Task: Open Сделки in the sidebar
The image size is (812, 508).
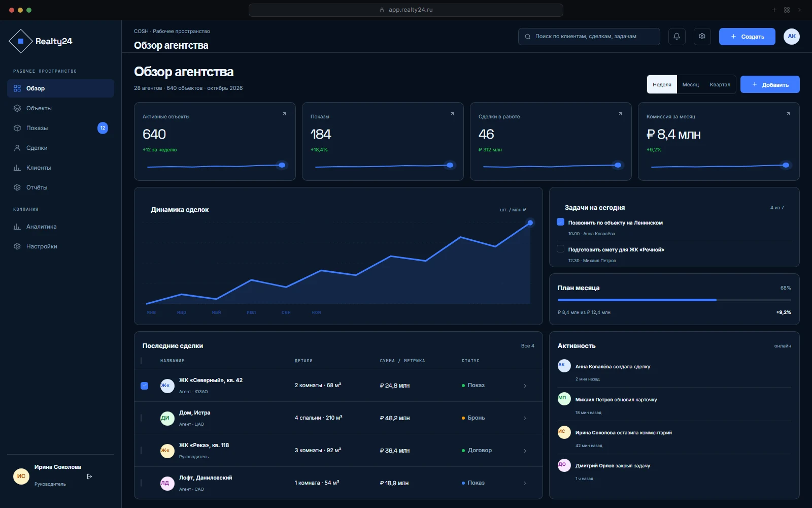Action: [60, 148]
